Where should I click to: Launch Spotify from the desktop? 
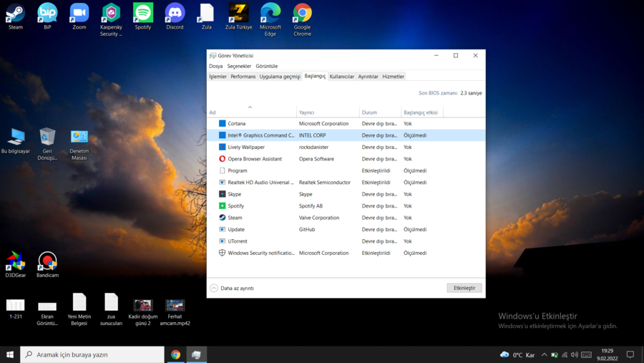143,16
